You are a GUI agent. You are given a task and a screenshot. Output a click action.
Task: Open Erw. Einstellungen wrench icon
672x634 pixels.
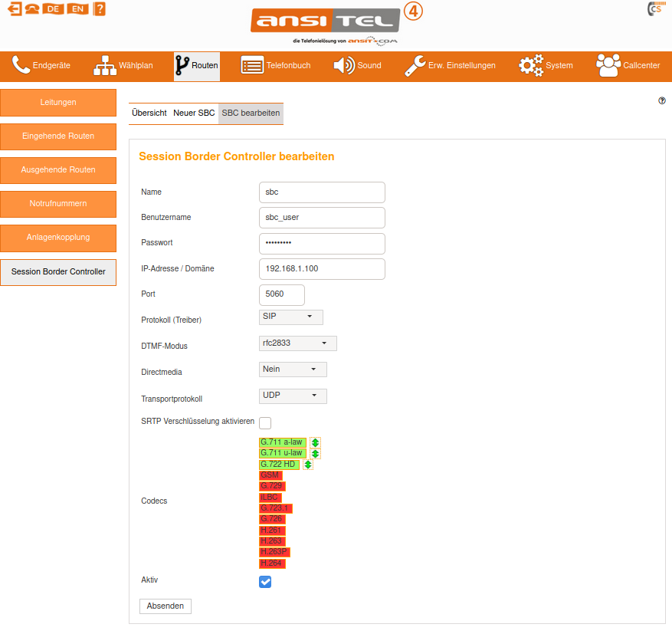point(415,66)
